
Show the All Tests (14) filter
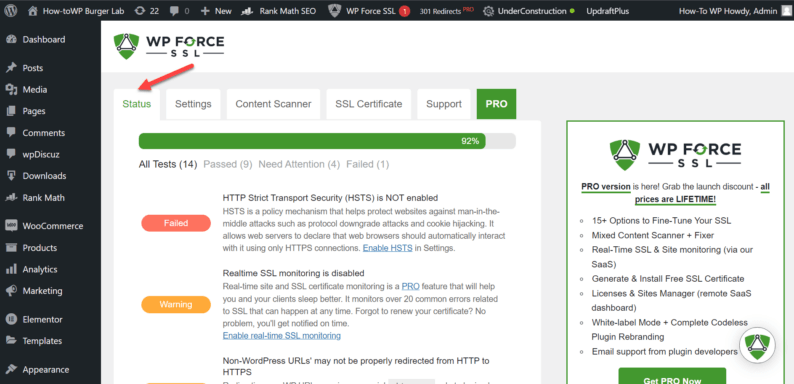tap(168, 164)
